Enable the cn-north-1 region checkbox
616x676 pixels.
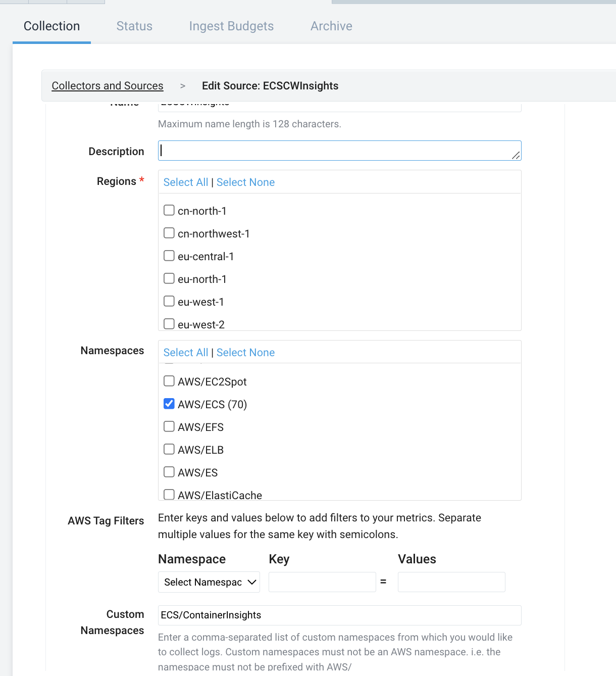click(169, 210)
